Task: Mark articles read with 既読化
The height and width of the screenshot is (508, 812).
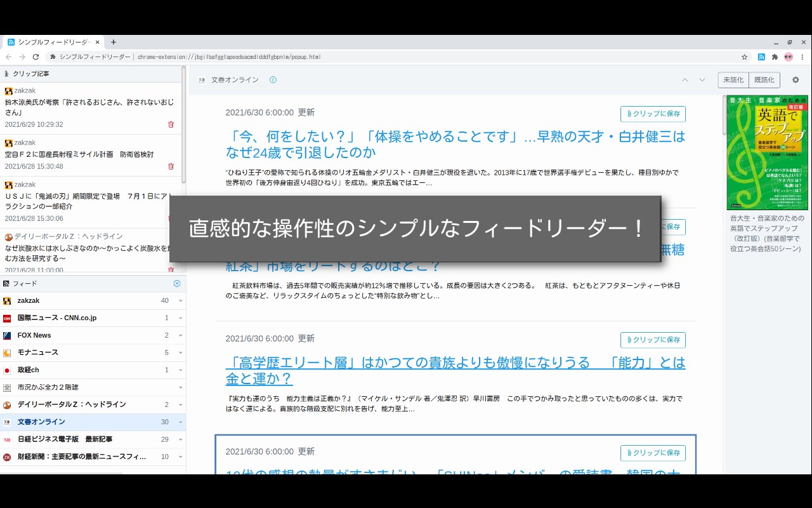Action: (764, 80)
